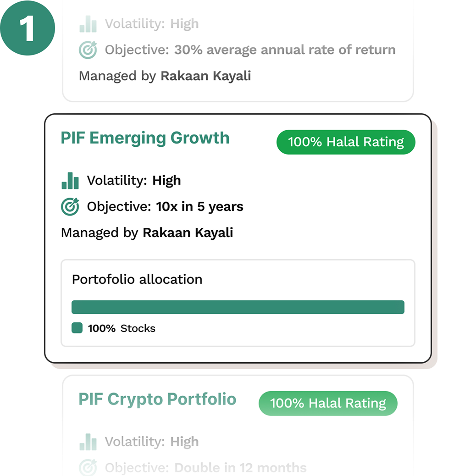Click the target objective icon beside '10x in 5 years'
476x476 pixels.
(69, 206)
